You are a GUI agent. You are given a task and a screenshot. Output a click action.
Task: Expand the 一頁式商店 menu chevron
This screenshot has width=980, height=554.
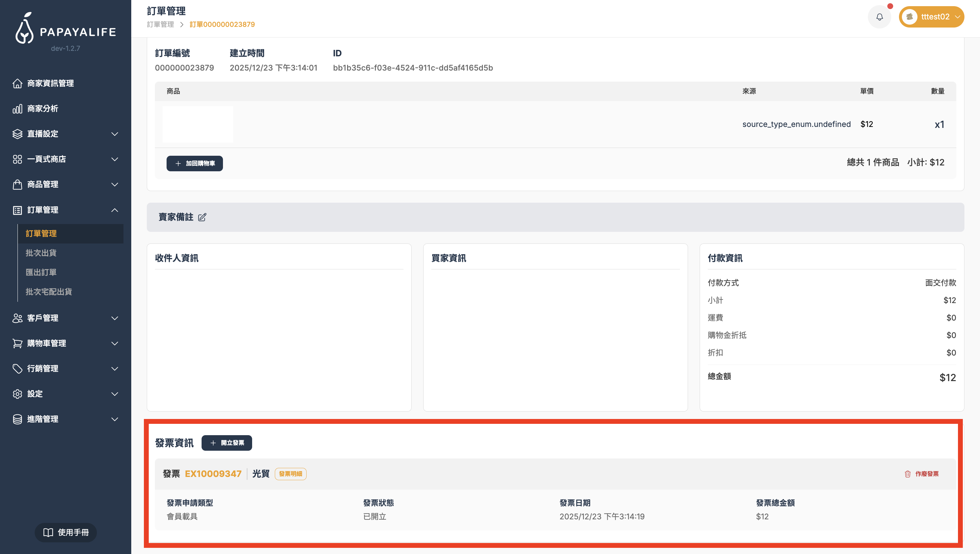point(114,159)
